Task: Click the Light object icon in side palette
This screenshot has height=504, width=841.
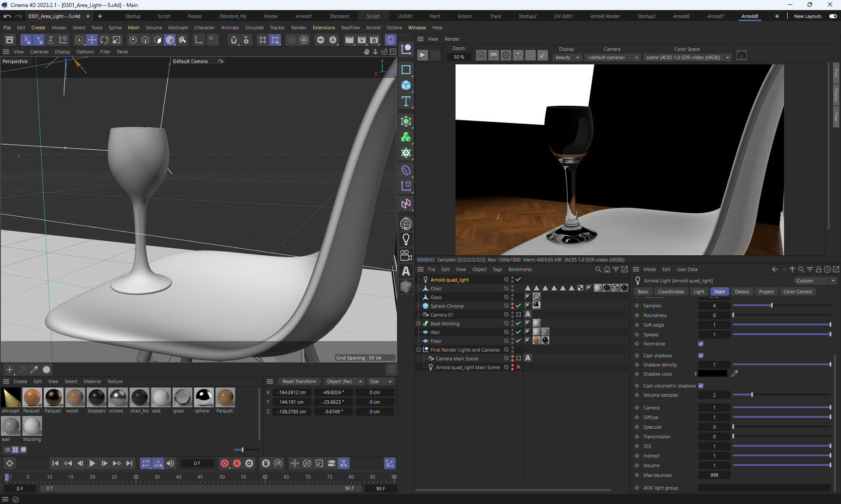Action: 406,239
